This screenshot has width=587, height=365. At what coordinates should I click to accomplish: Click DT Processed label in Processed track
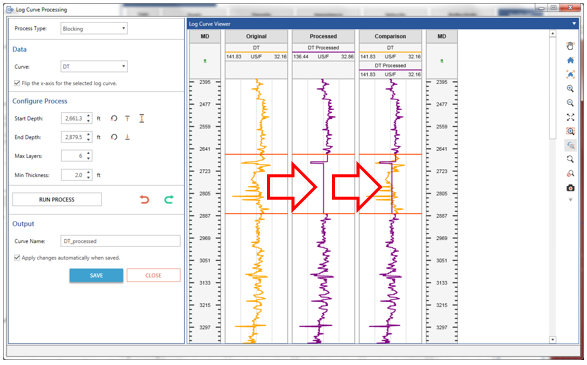(x=323, y=48)
